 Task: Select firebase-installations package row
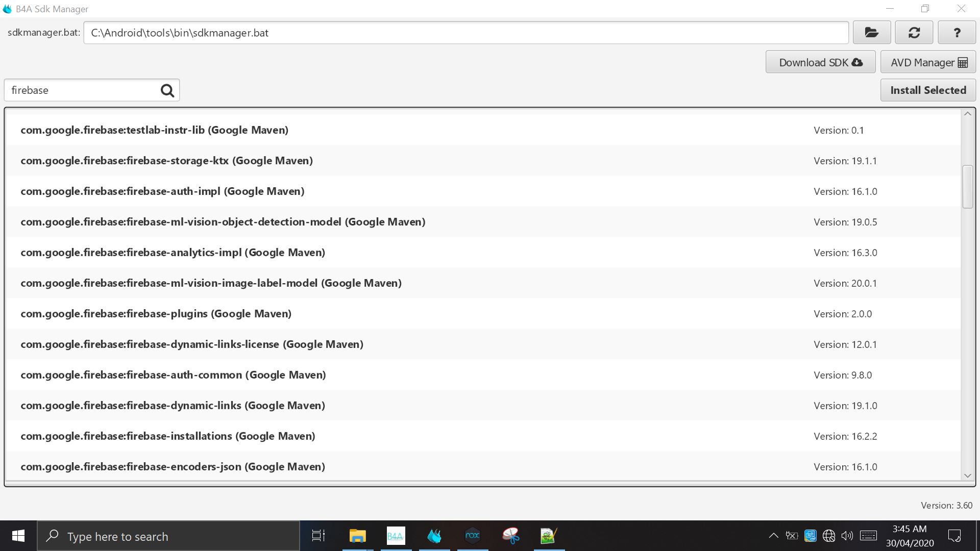483,436
